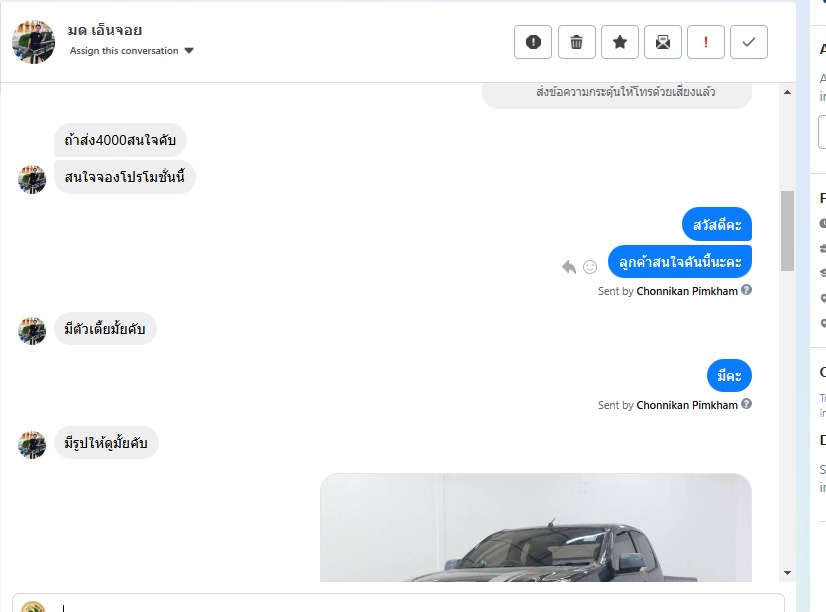The width and height of the screenshot is (826, 612).
Task: Click avatar beside มีรูปให้ดูมั้ยคับ
Action: pyautogui.click(x=32, y=445)
